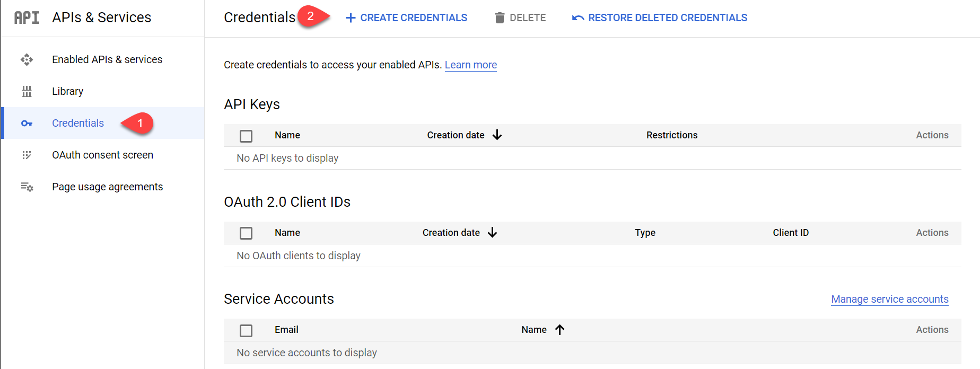
Task: Sort Service Accounts by Name arrow
Action: (559, 330)
